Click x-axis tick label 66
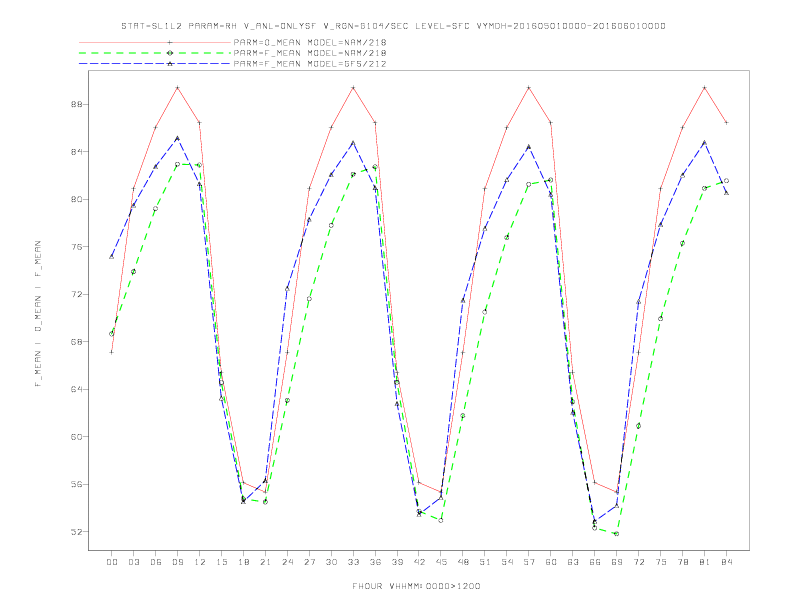Image resolution: width=792 pixels, height=612 pixels. [x=595, y=562]
